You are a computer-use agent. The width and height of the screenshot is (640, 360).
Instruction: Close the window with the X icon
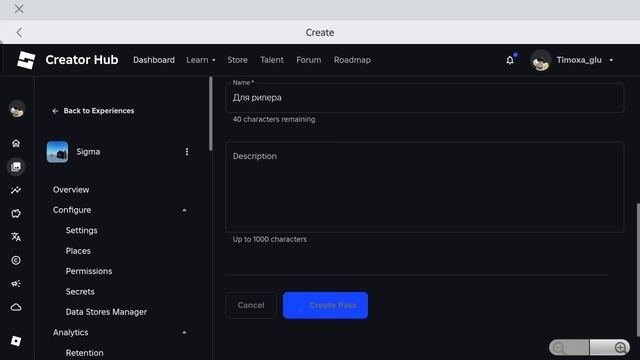point(19,9)
